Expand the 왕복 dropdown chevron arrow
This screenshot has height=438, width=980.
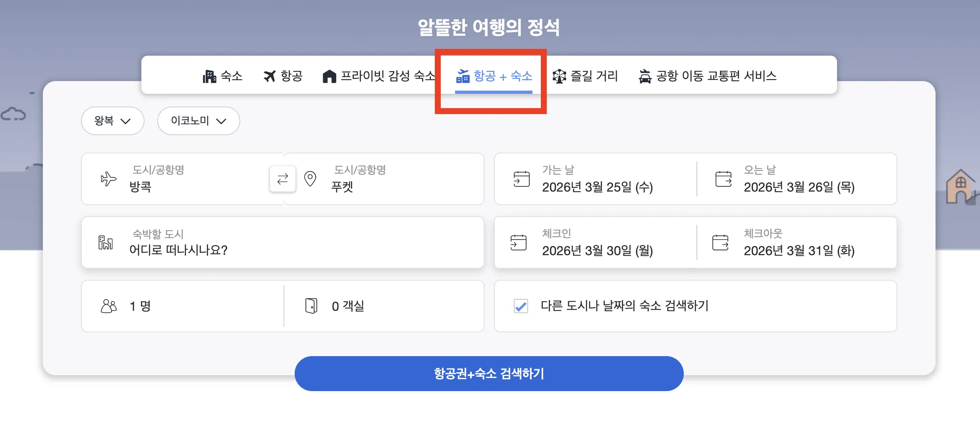126,122
